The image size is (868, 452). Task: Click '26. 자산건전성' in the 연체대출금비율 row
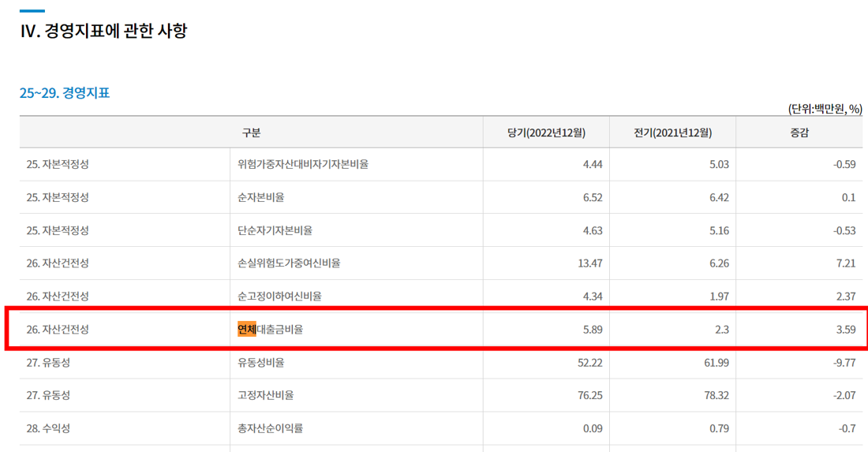point(58,330)
